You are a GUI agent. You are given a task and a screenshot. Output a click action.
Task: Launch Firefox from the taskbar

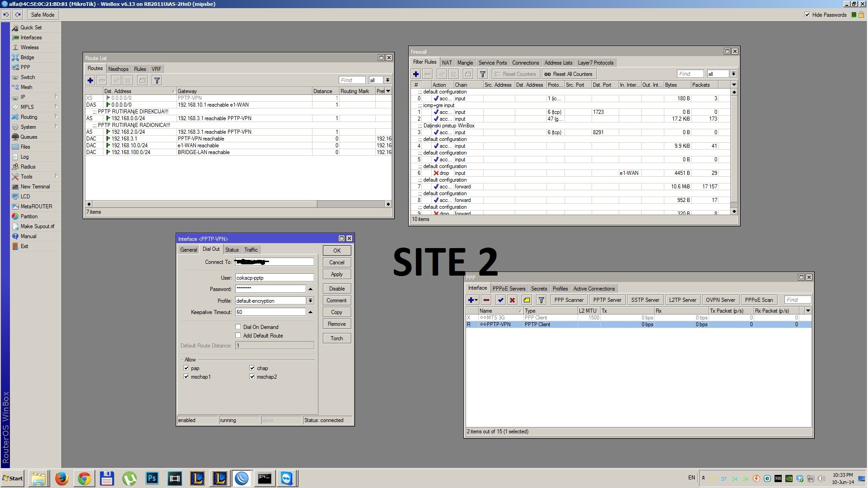click(62, 479)
